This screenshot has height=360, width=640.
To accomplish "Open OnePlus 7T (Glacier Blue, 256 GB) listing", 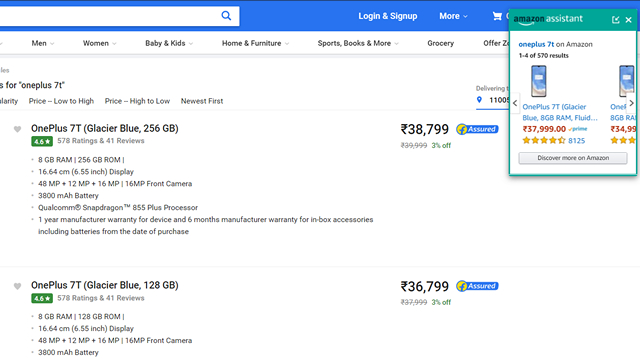I will 105,128.
